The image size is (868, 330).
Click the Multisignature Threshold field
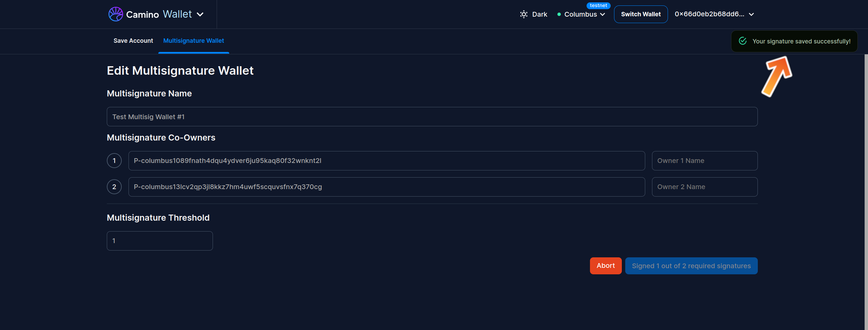tap(160, 241)
